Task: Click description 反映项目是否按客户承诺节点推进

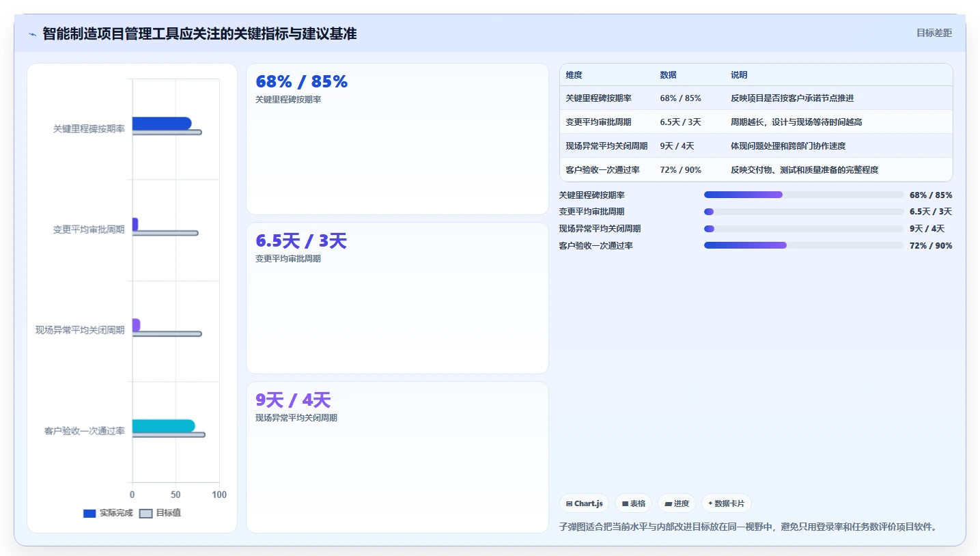Action: point(792,98)
